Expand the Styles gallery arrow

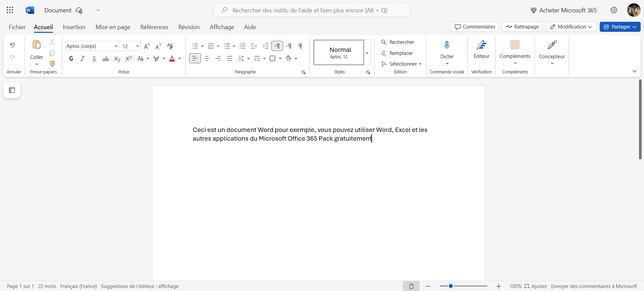point(367,53)
